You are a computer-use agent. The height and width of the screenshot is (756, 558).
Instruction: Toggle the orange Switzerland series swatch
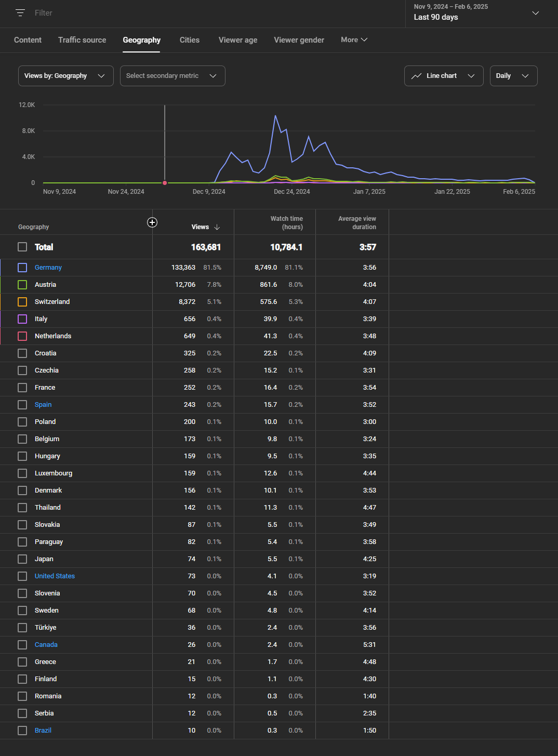[22, 302]
